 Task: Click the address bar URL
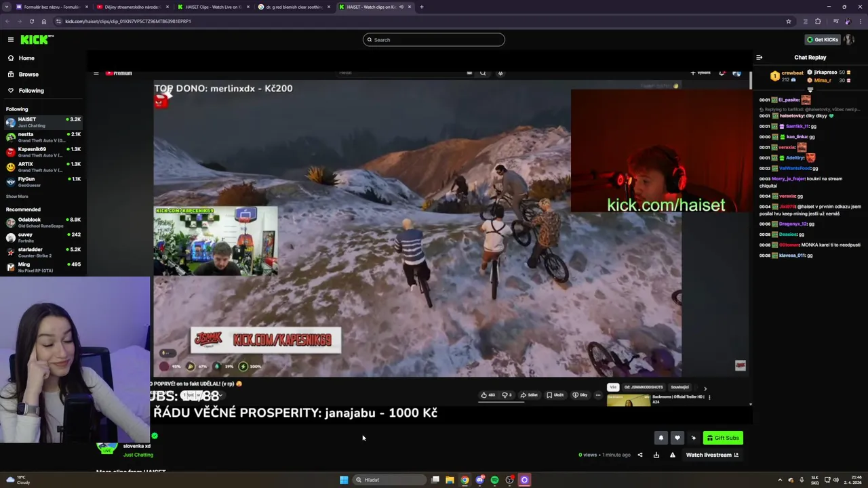[x=127, y=21]
